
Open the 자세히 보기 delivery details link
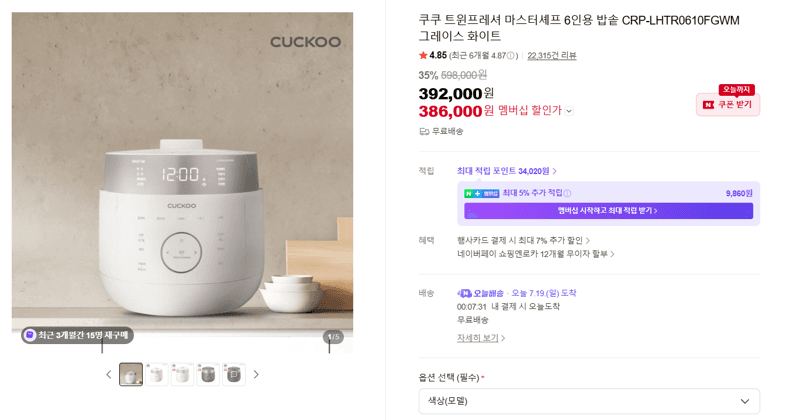(481, 338)
